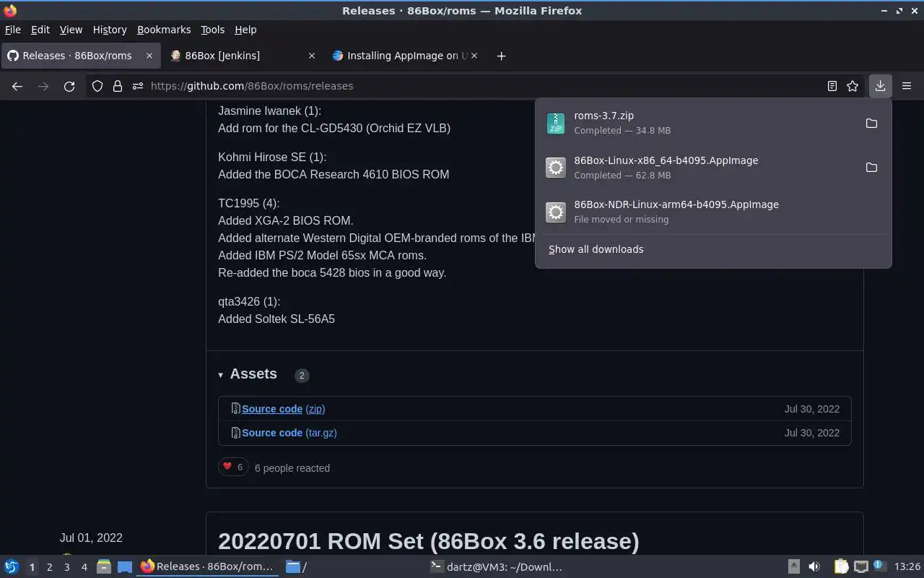The image size is (924, 578).
Task: Open the roms-3.7.zip download entry
Action: [699, 124]
